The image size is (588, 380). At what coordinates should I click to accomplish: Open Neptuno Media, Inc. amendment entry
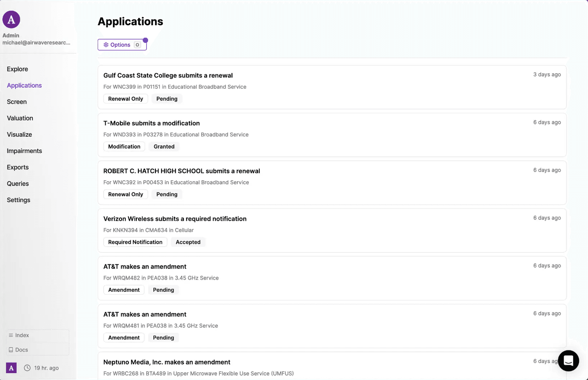(332, 366)
